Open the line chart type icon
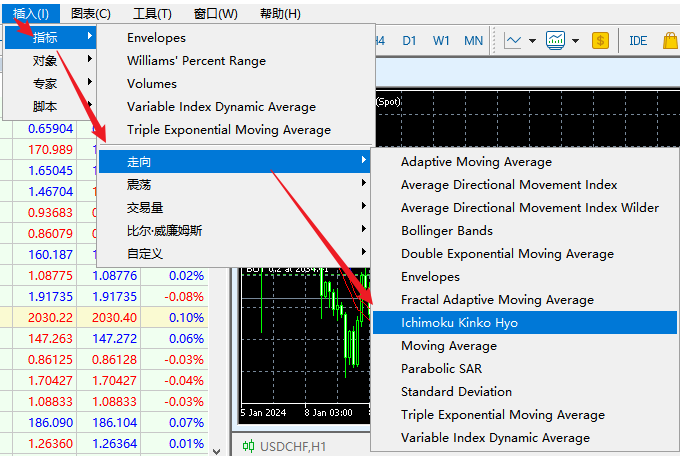This screenshot has height=456, width=680. pos(513,41)
